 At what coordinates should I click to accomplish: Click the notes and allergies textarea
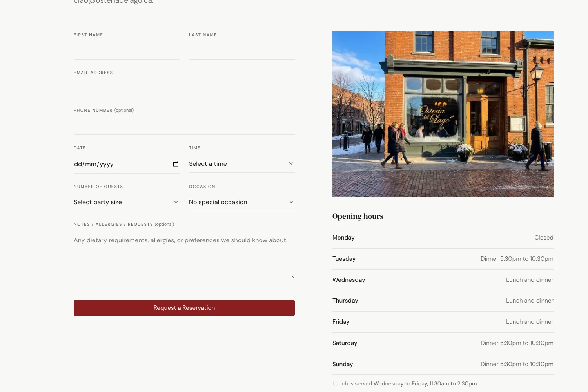184,254
